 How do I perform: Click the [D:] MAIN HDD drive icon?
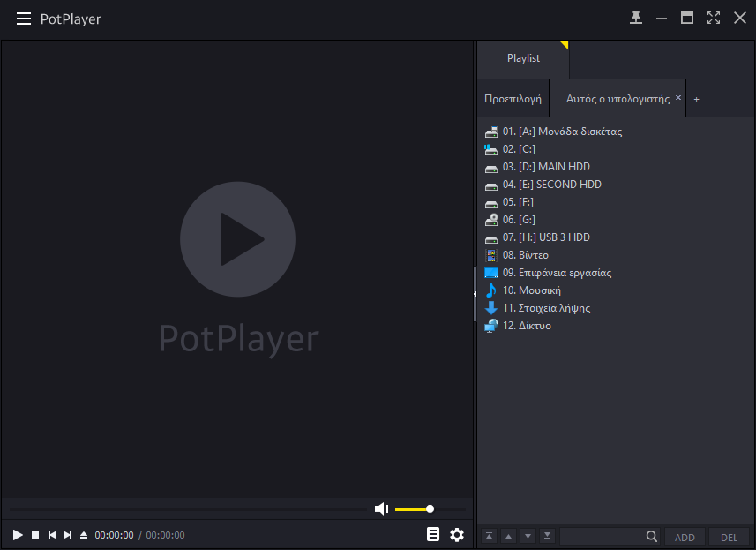[x=490, y=169]
